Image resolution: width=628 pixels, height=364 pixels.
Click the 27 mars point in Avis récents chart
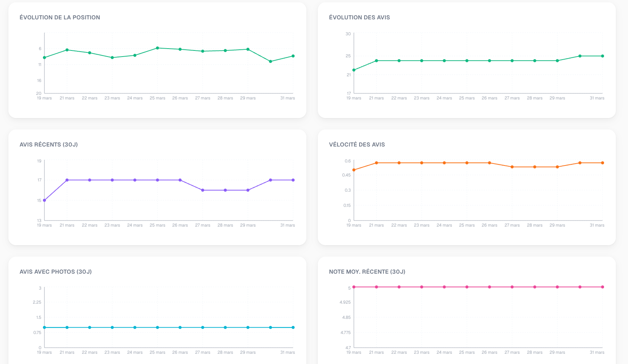point(203,190)
